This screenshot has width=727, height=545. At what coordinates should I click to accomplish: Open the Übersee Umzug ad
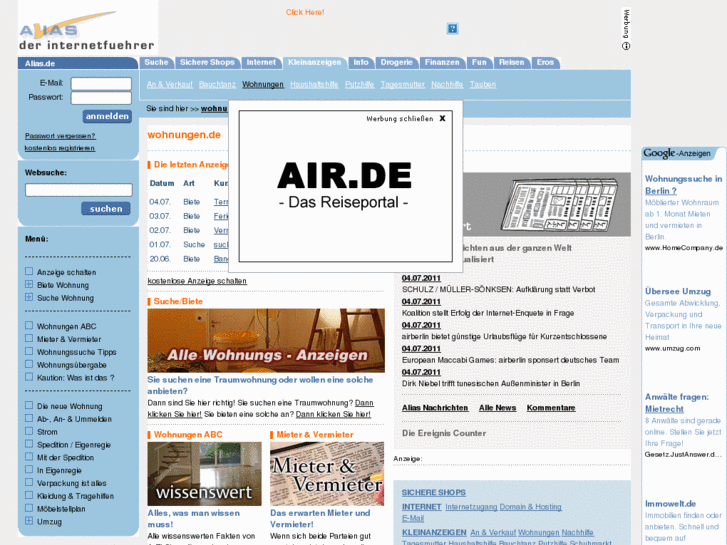point(678,291)
